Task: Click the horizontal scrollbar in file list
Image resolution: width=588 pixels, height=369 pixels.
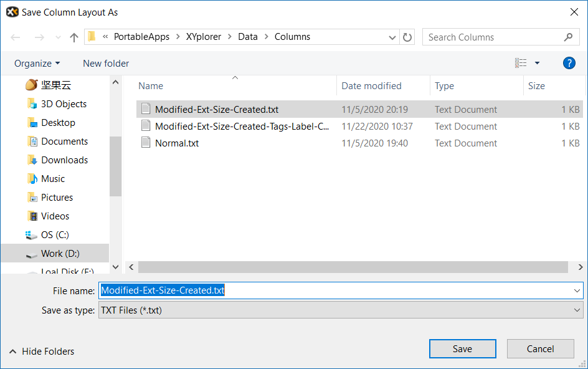Action: click(x=353, y=267)
